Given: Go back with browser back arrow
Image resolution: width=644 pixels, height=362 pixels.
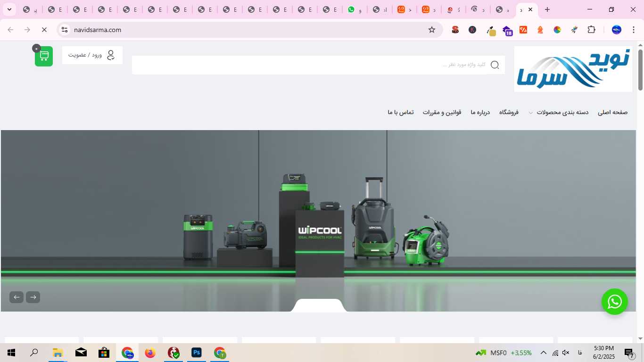Looking at the screenshot, I should coord(10,30).
